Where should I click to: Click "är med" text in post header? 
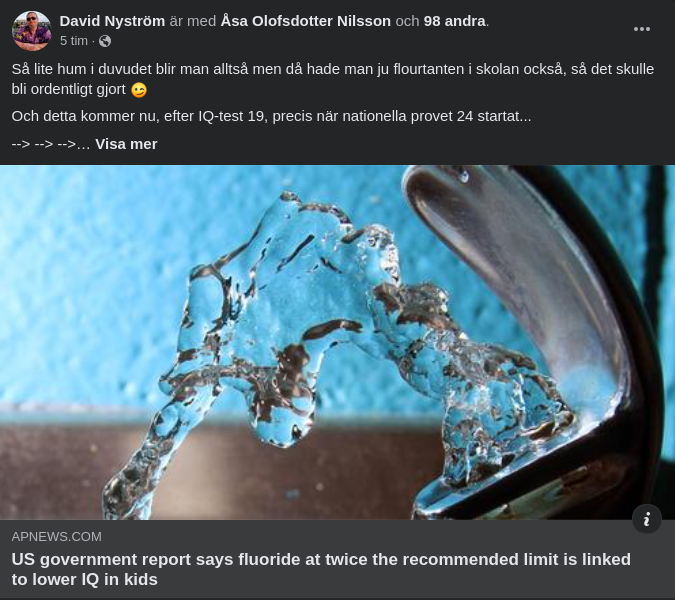pyautogui.click(x=193, y=21)
